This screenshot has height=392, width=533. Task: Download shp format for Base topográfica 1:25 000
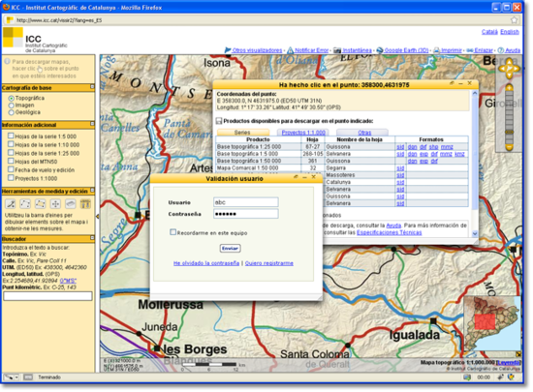tap(433, 147)
